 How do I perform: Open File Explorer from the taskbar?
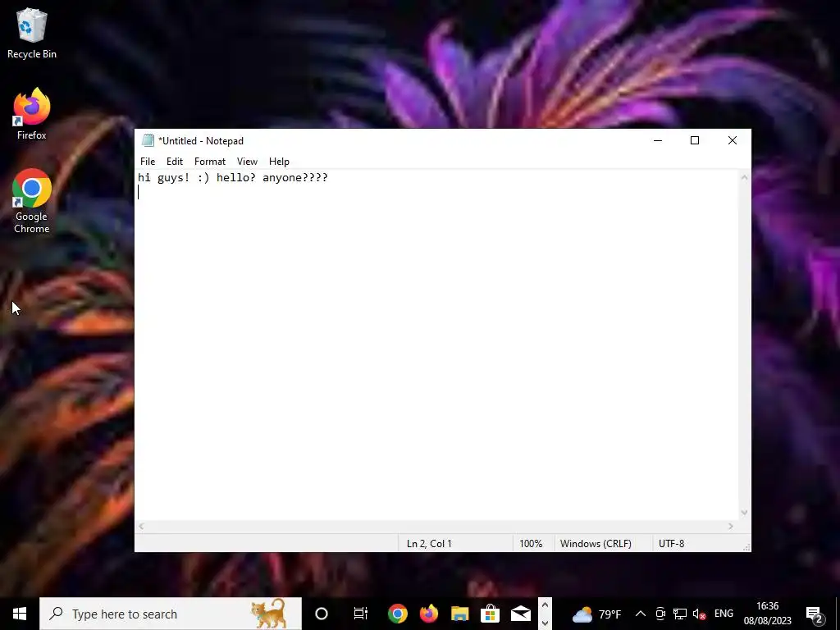coord(459,614)
